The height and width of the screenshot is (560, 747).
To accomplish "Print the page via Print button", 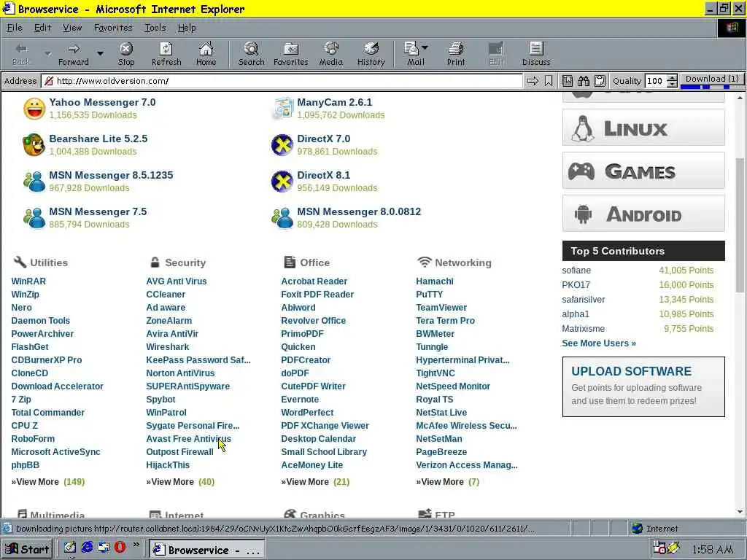I will click(x=456, y=54).
